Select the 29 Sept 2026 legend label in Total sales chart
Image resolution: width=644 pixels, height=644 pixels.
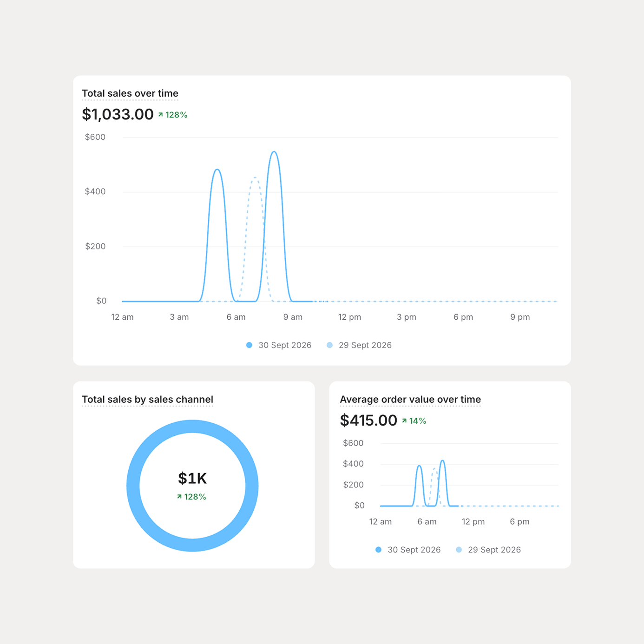tap(365, 345)
